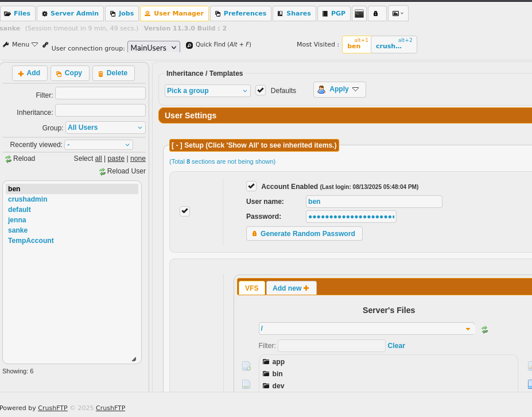Expand the User connection group dropdown
The height and width of the screenshot is (417, 532).
coord(154,48)
